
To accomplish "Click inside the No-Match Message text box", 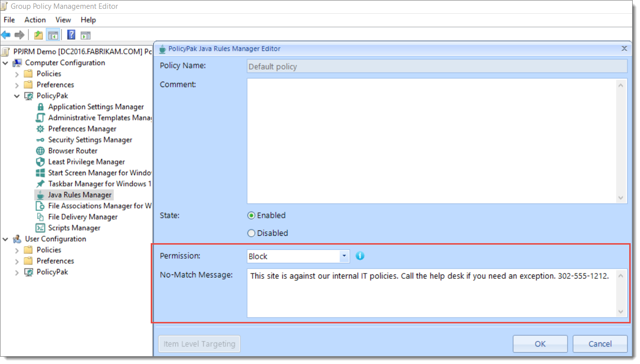I will click(432, 293).
